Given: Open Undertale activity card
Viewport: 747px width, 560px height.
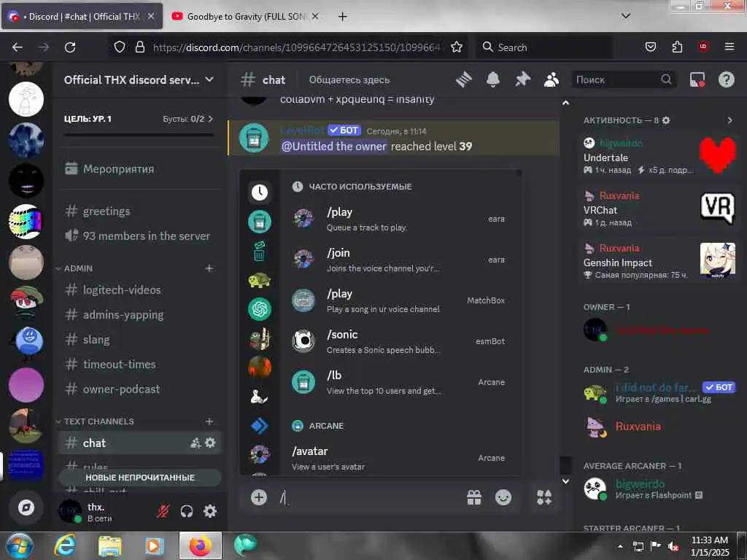Looking at the screenshot, I should point(659,156).
